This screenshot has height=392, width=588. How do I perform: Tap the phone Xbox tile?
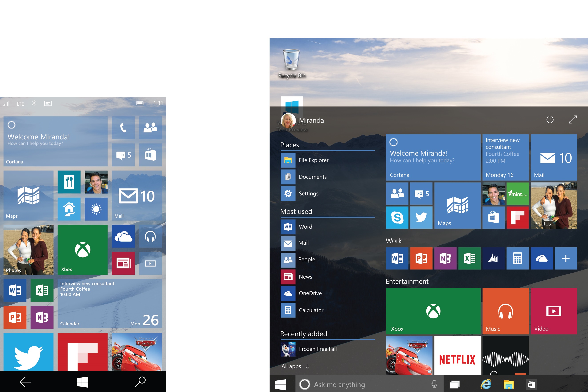tap(82, 250)
